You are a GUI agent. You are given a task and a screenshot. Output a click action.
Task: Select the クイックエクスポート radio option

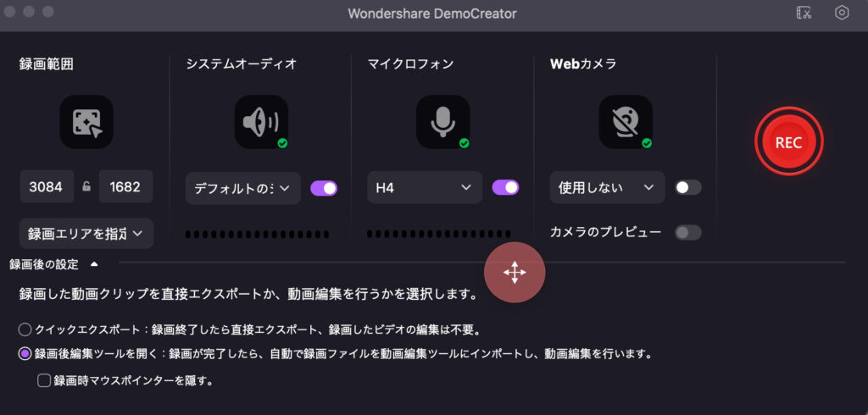click(x=25, y=329)
